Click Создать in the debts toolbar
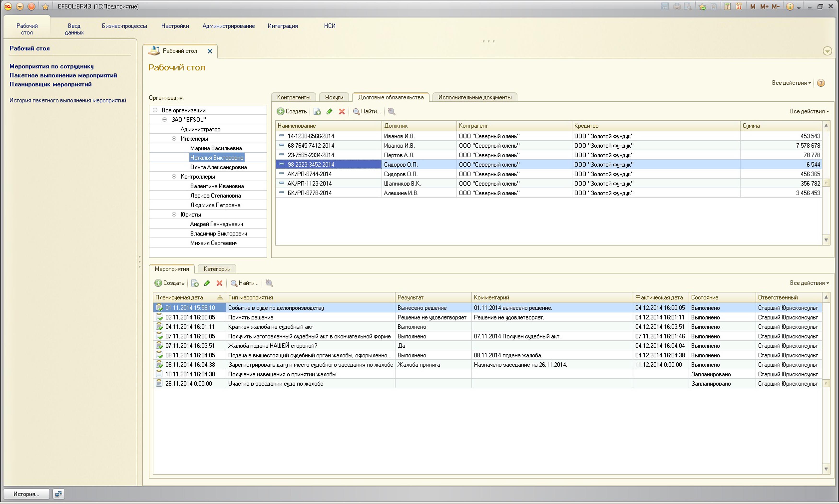Screen dimensions: 839x504 tap(292, 111)
